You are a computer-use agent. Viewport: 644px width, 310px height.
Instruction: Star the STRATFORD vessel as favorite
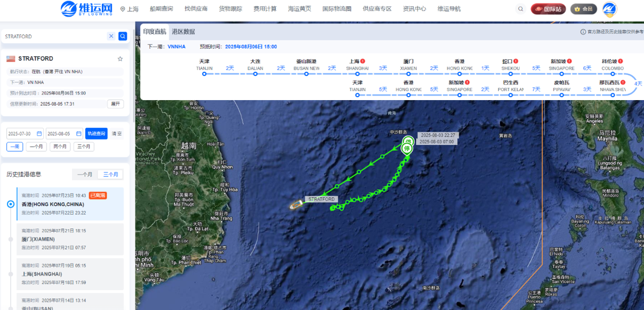tap(120, 59)
